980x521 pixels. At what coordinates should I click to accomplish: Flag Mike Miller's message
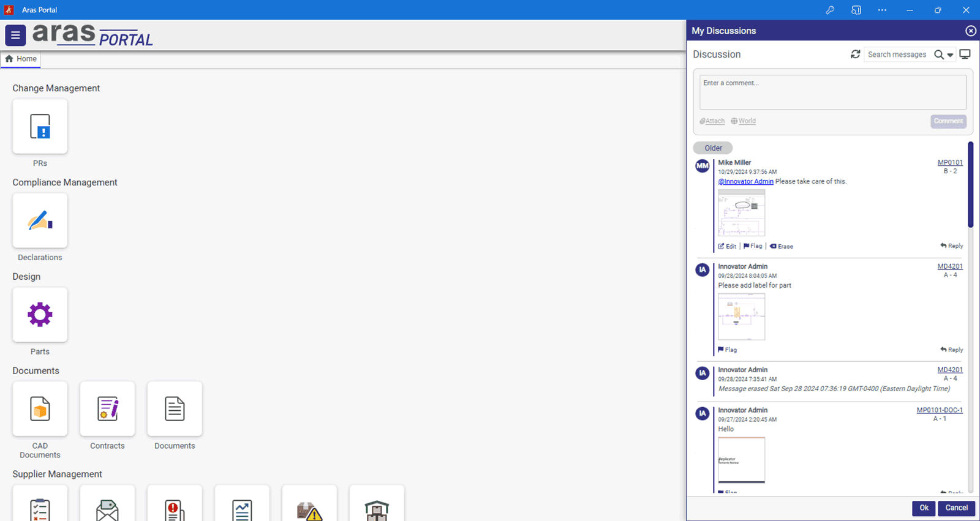[x=753, y=246]
